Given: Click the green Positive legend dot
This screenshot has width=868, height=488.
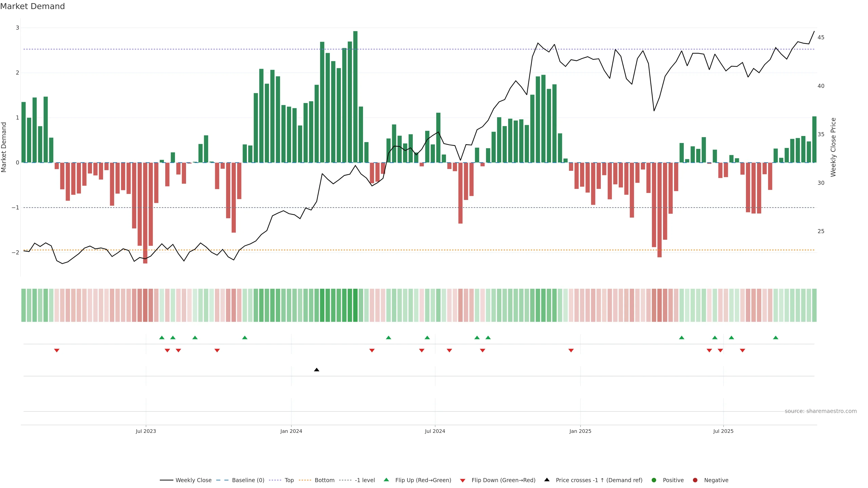Looking at the screenshot, I should pos(654,480).
